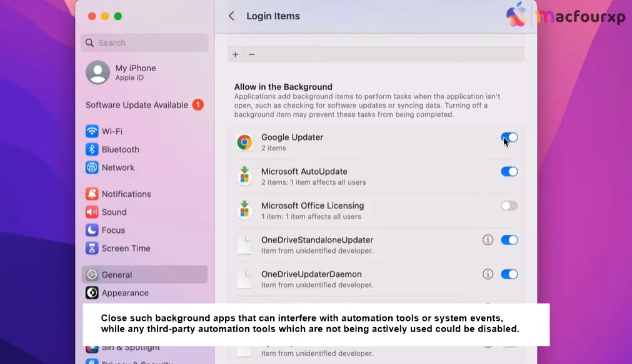Click "1 item: 1 item affects all users"
Viewport: 632px width, 364px height.
click(311, 217)
